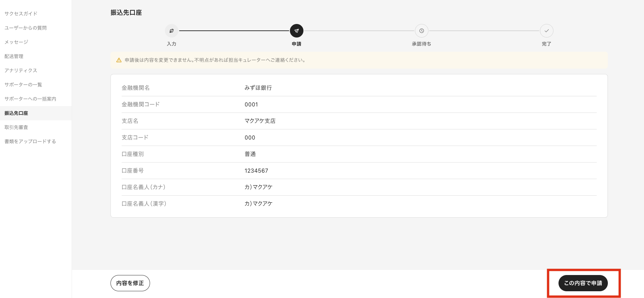Click the 金融機関コード field label
644x298 pixels.
[141, 104]
